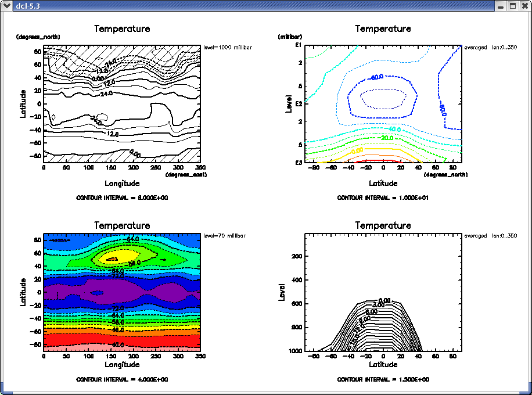Select the Temperature title above the level=70 millibar plot

click(x=122, y=225)
